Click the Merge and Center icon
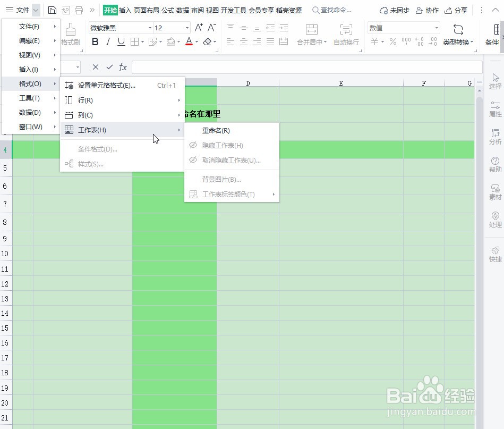Screen dimensions: 504x429 point(311,30)
